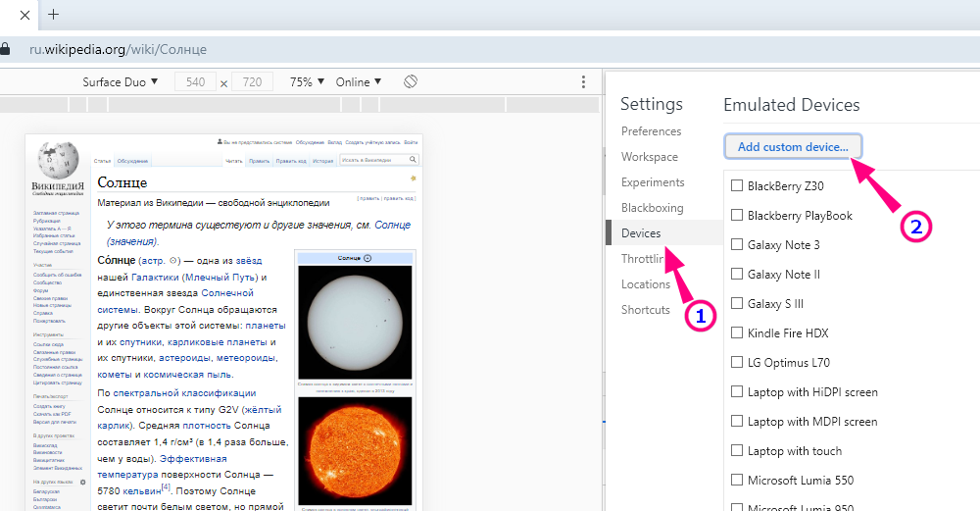The height and width of the screenshot is (511, 980).
Task: Enable the Laptop with touch checkbox
Action: click(x=737, y=450)
